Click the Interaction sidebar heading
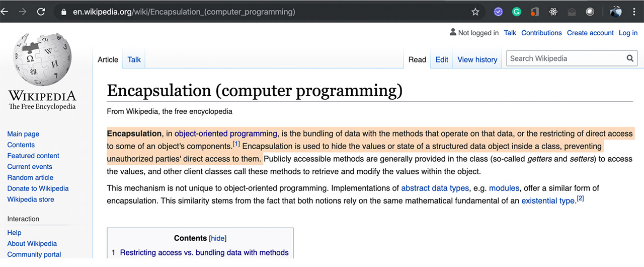This screenshot has width=644, height=267. pyautogui.click(x=23, y=219)
